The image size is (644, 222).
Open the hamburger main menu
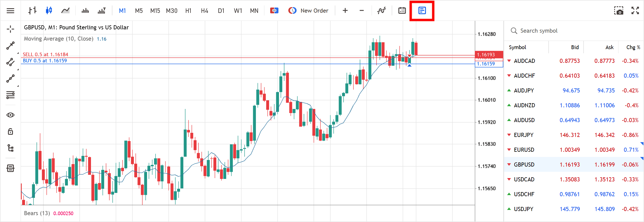click(10, 11)
